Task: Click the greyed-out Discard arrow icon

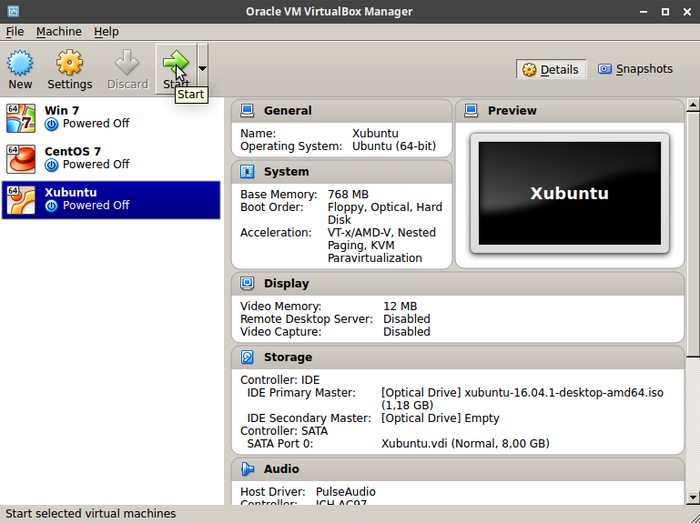Action: click(127, 62)
